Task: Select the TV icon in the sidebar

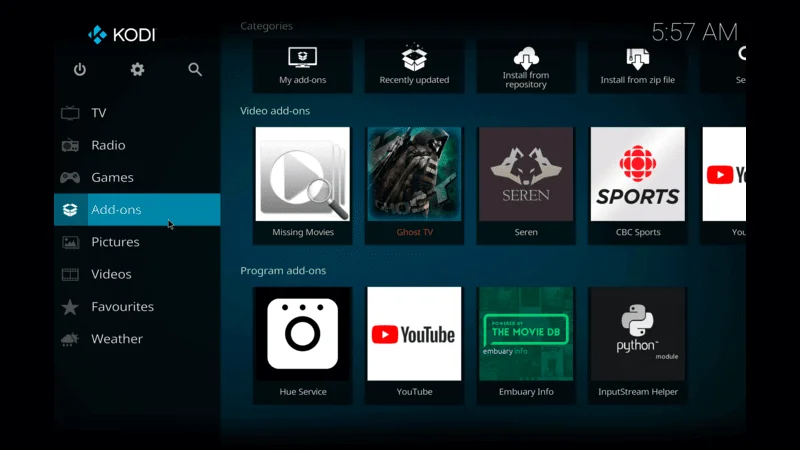Action: (x=70, y=113)
